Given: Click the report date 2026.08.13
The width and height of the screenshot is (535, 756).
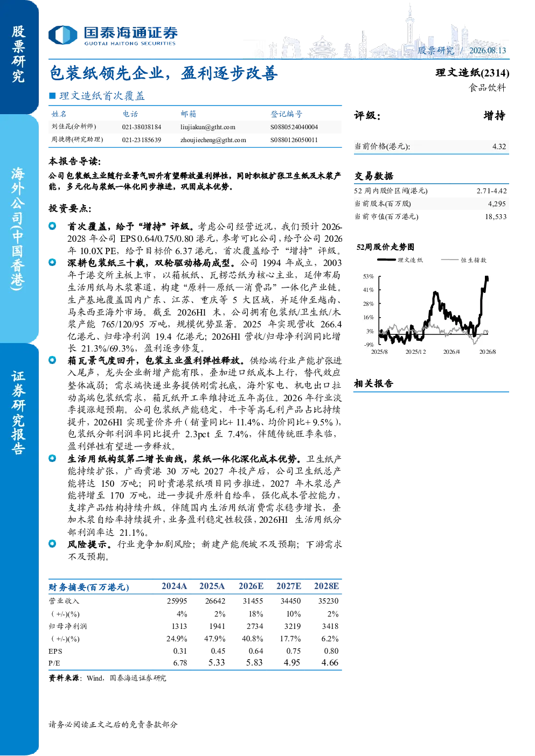Looking at the screenshot, I should 488,51.
